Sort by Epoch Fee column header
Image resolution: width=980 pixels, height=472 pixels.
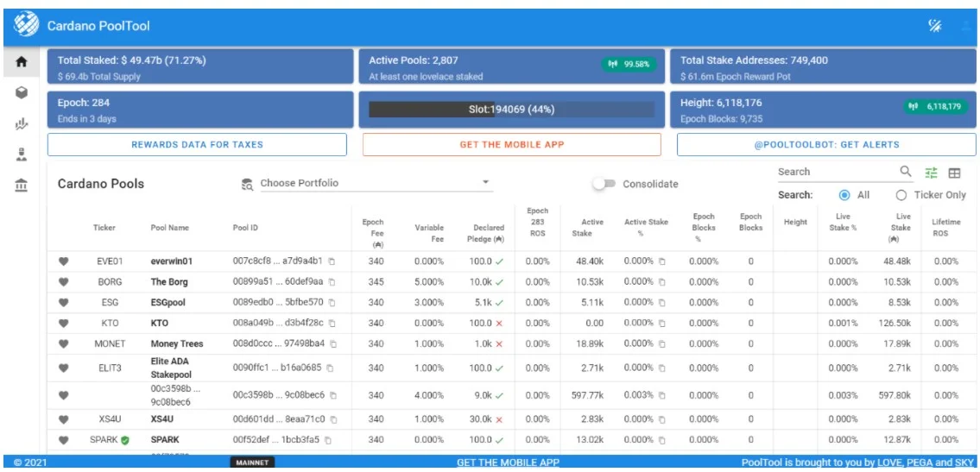pos(373,232)
